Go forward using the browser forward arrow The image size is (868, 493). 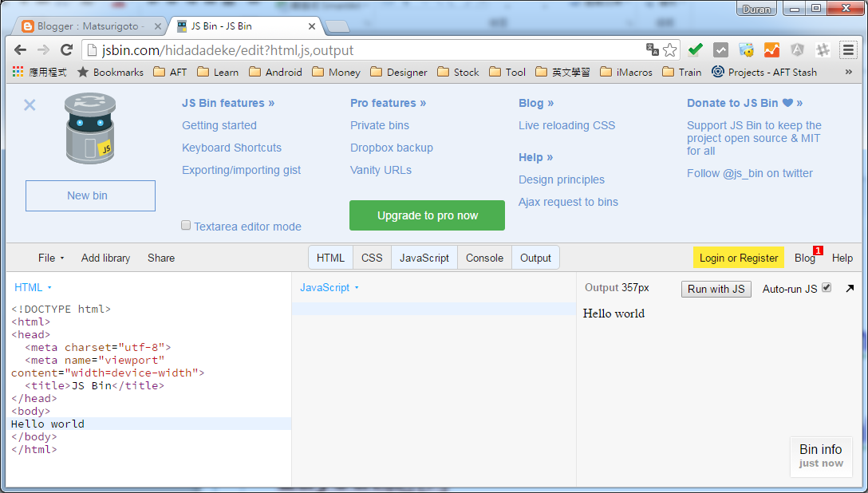coord(43,49)
